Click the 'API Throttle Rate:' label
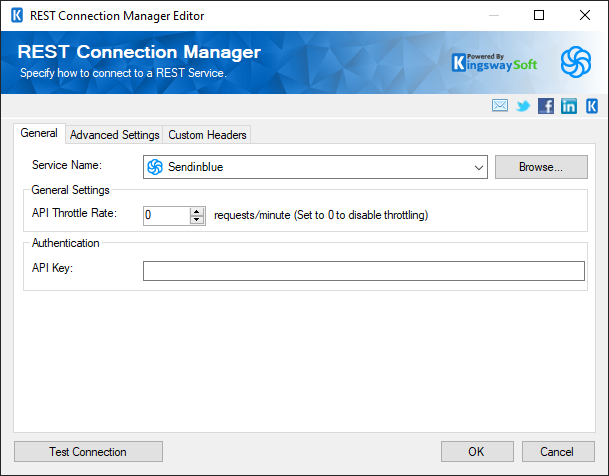This screenshot has width=609, height=476. 74,213
